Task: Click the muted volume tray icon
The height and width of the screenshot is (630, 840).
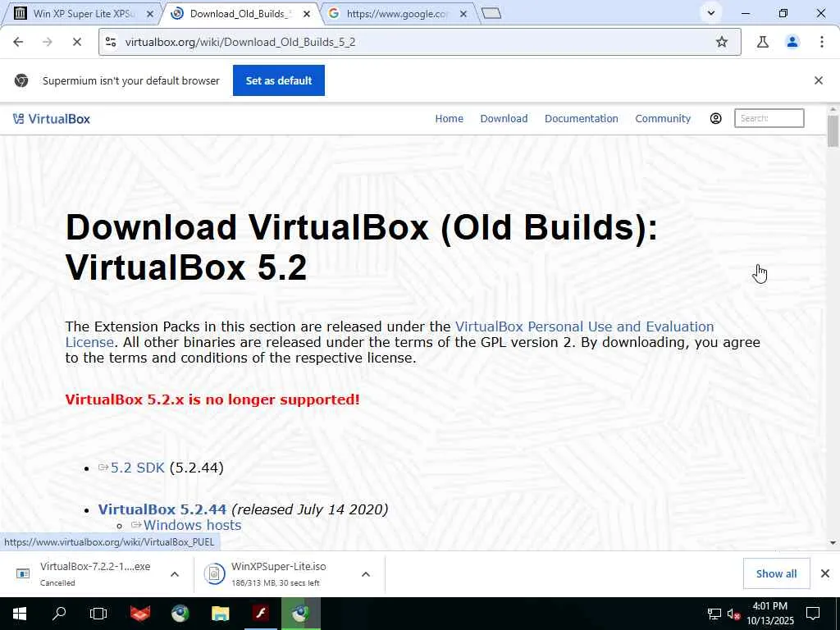Action: (733, 614)
